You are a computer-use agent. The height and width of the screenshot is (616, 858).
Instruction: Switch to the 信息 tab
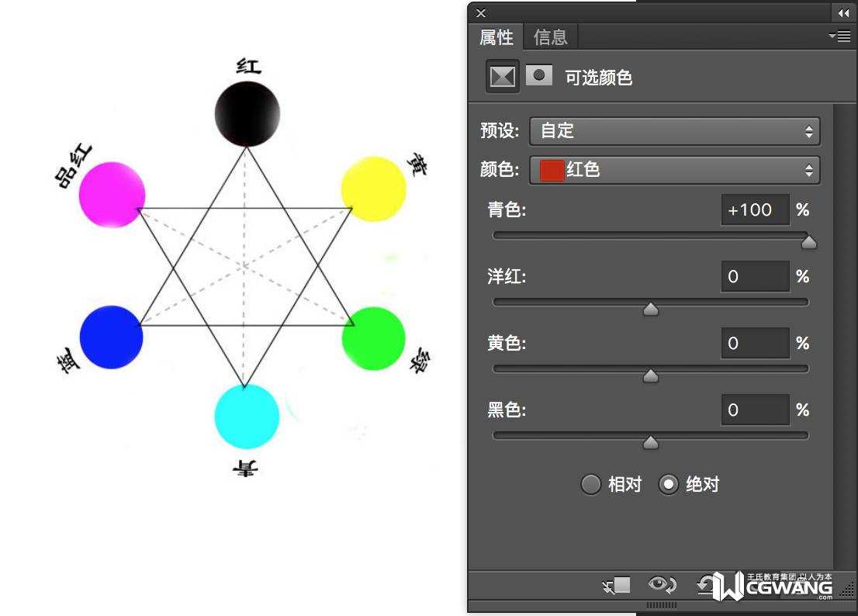tap(551, 37)
